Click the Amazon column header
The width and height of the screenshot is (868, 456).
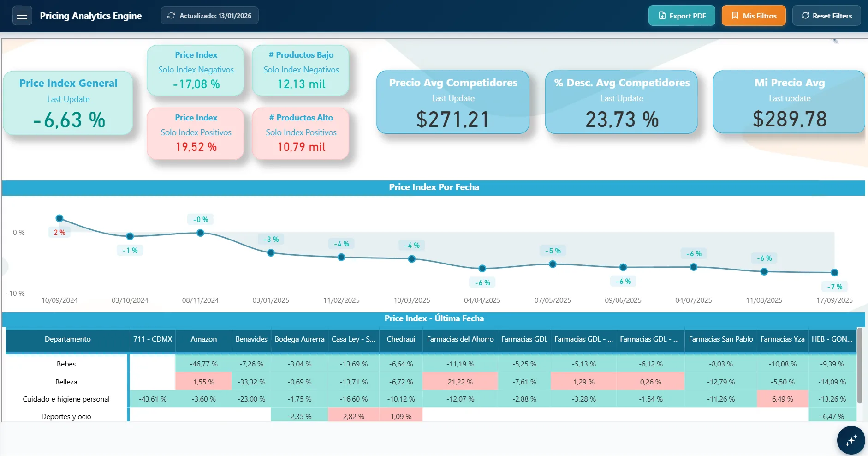[203, 339]
